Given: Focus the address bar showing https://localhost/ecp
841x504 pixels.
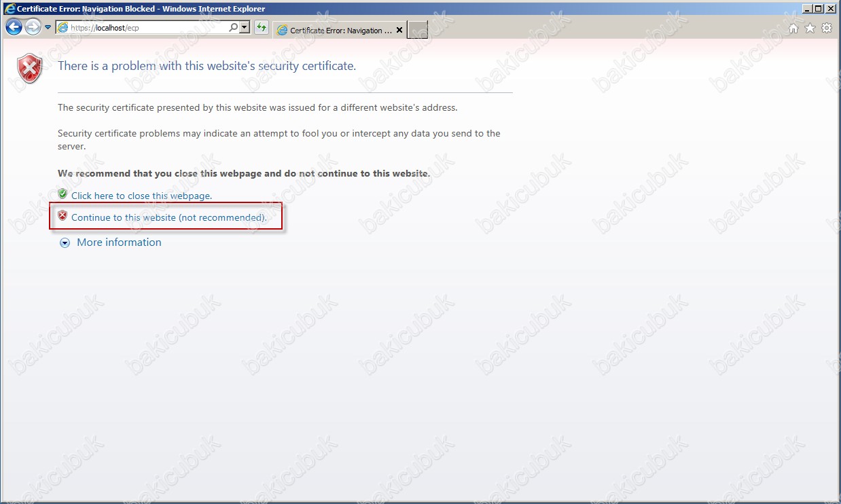Looking at the screenshot, I should (148, 28).
